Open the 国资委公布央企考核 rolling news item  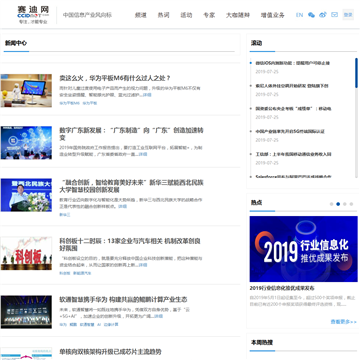click(x=293, y=109)
